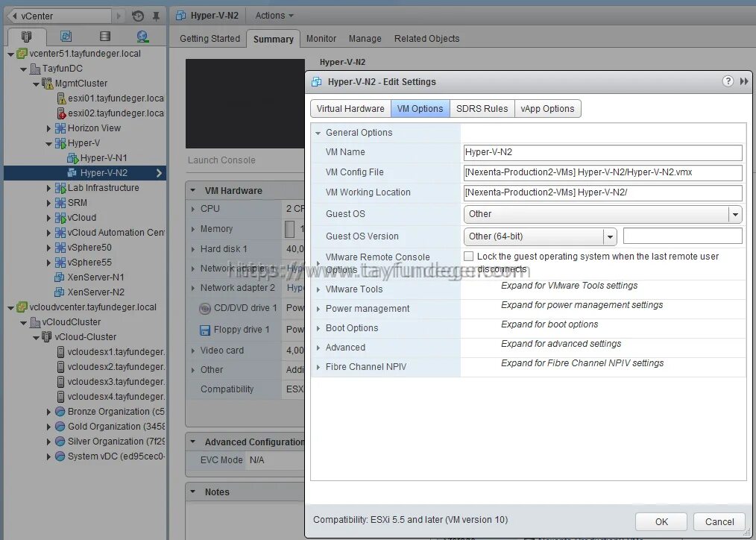
Task: Open help in Edit Settings dialog
Action: click(x=728, y=81)
